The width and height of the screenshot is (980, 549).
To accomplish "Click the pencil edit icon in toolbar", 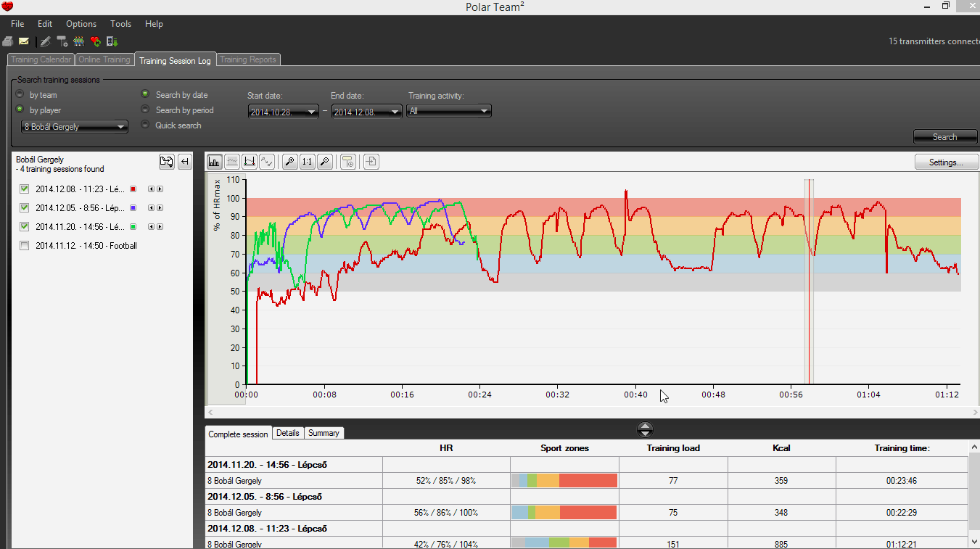I will [x=45, y=41].
